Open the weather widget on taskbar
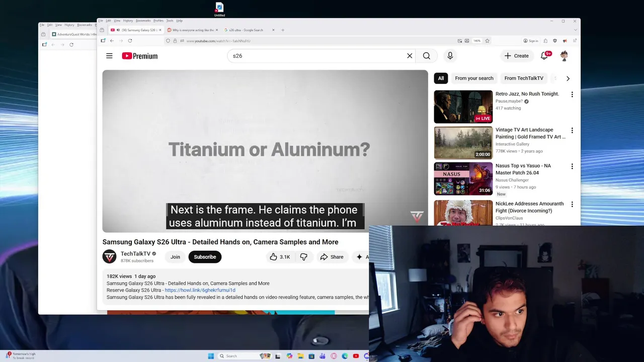Image resolution: width=644 pixels, height=362 pixels. point(20,355)
